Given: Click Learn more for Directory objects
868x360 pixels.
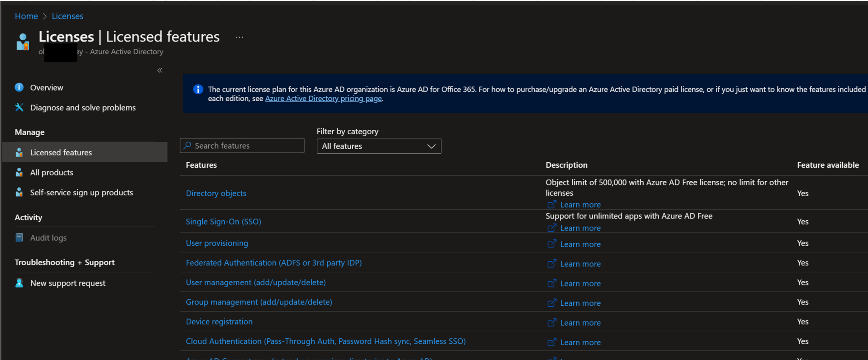Looking at the screenshot, I should click(581, 205).
